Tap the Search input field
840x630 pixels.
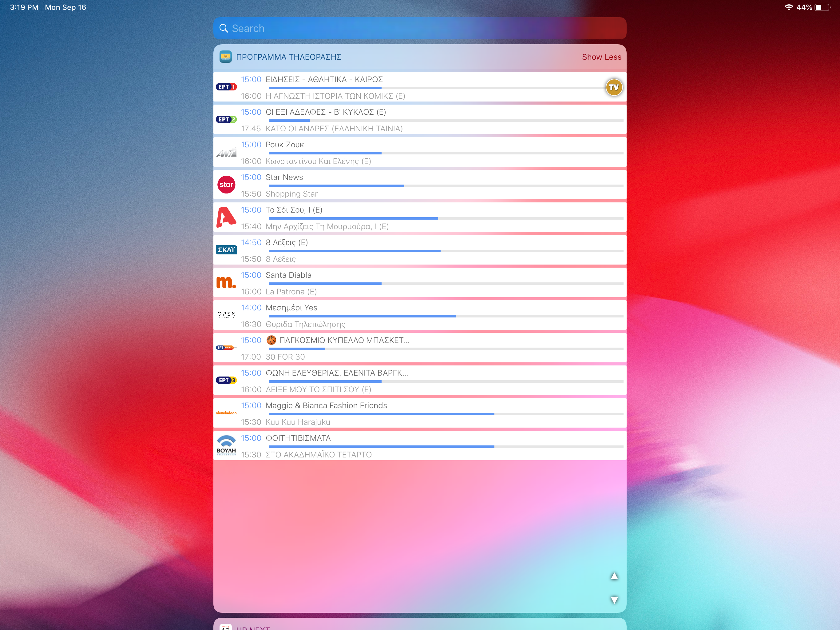[420, 29]
